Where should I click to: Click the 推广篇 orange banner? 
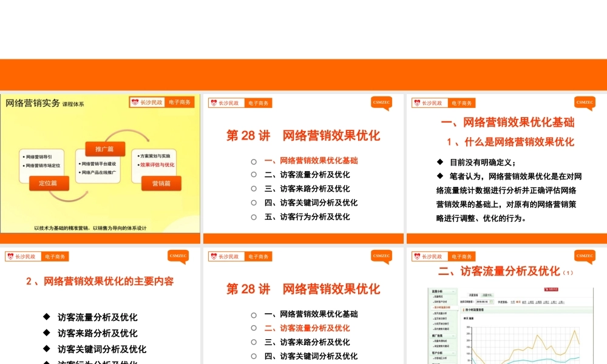[104, 149]
